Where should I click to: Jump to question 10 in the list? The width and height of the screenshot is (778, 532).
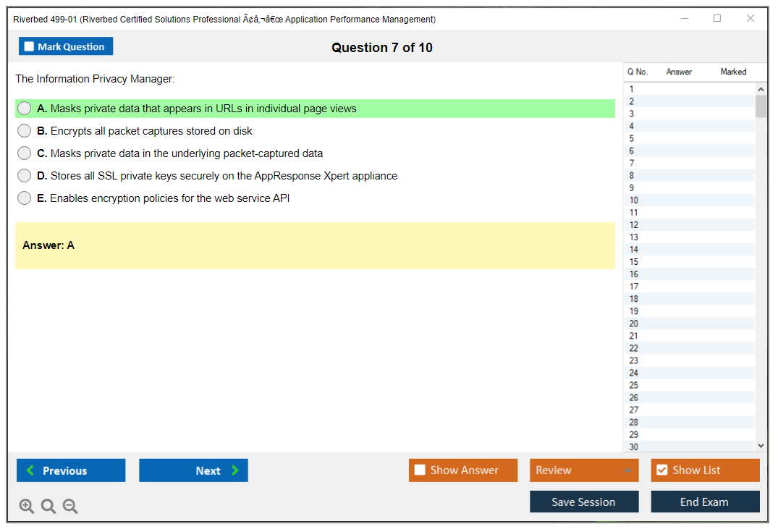pos(634,200)
